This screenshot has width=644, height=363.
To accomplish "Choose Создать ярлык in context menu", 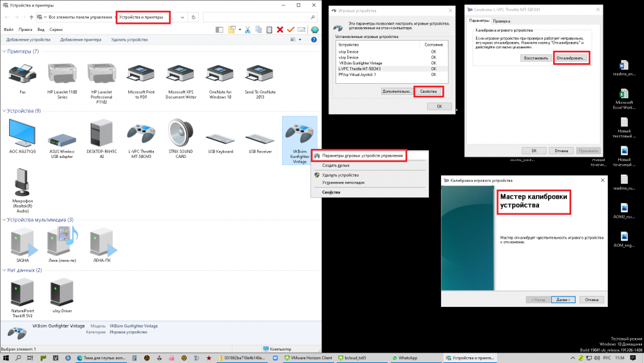I will click(336, 165).
